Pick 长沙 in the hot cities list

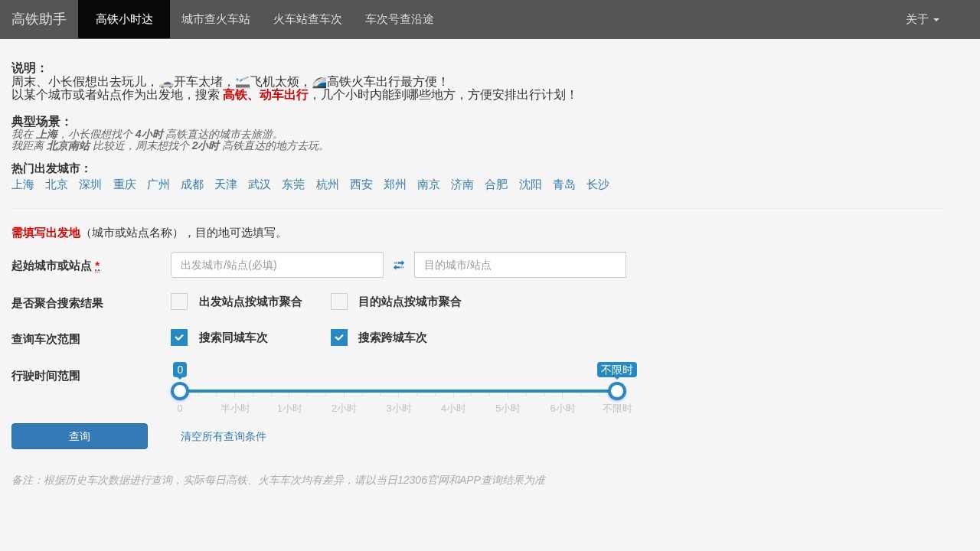pos(598,184)
